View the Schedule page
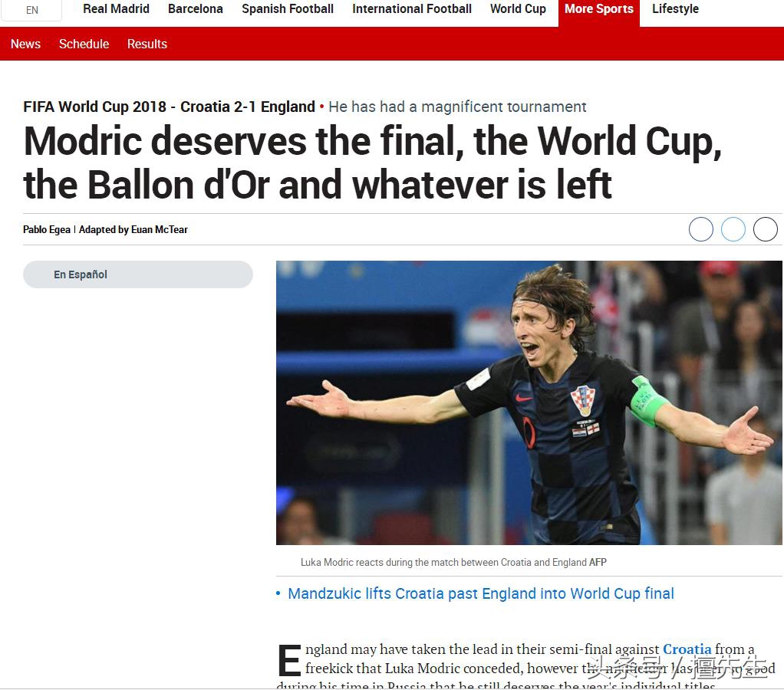The image size is (784, 690). click(84, 44)
